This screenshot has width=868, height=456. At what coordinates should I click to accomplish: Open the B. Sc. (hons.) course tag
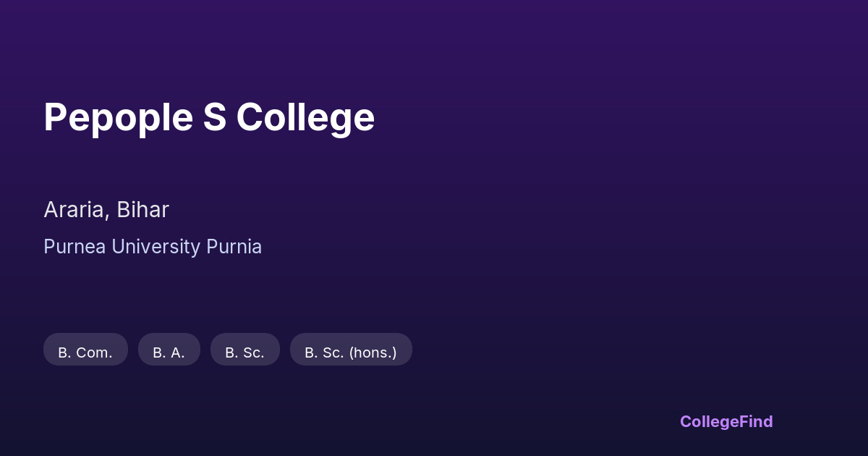pyautogui.click(x=351, y=350)
